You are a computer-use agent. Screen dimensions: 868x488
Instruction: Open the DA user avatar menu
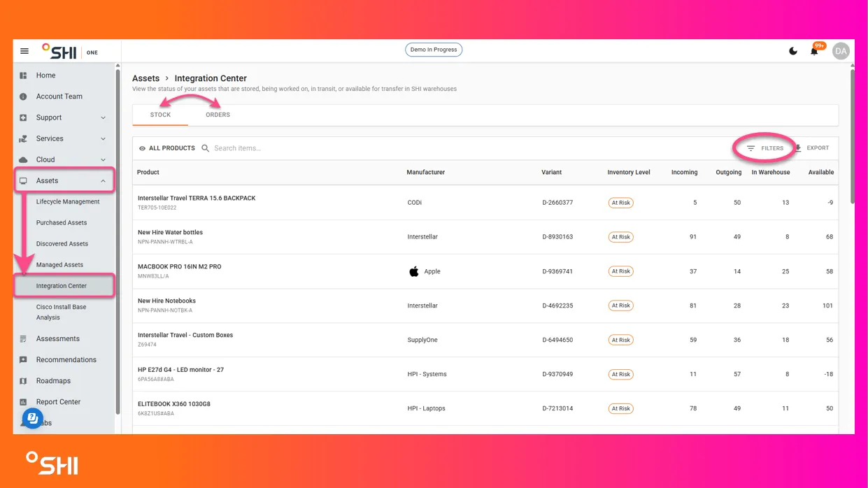841,51
